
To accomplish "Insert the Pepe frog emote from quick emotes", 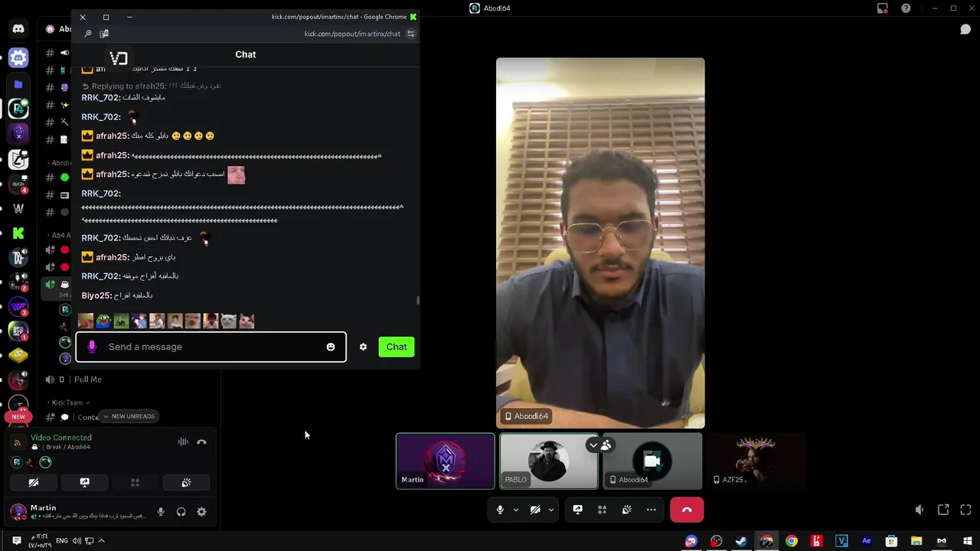I will coord(103,321).
